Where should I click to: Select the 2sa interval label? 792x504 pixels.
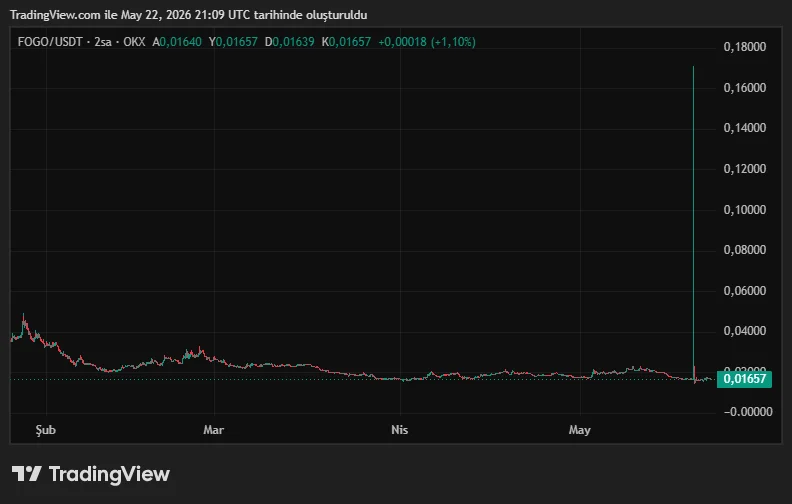coord(103,42)
